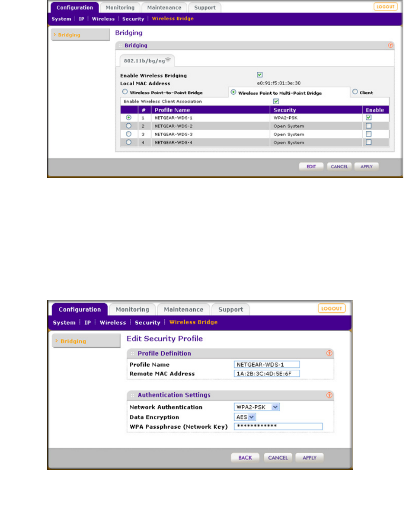Open the Network Authentication dropdown
The width and height of the screenshot is (406, 532).
coord(257,407)
